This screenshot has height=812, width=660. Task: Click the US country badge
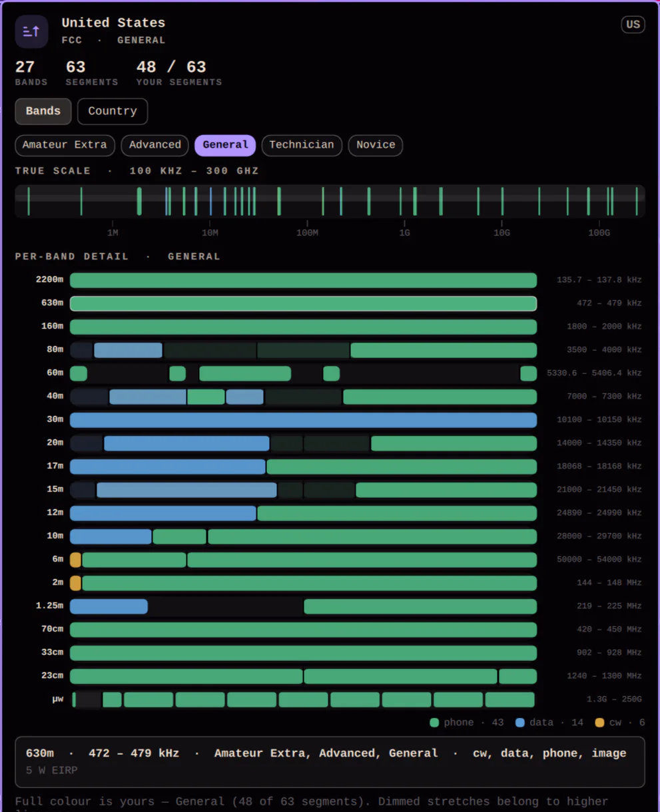tap(633, 25)
